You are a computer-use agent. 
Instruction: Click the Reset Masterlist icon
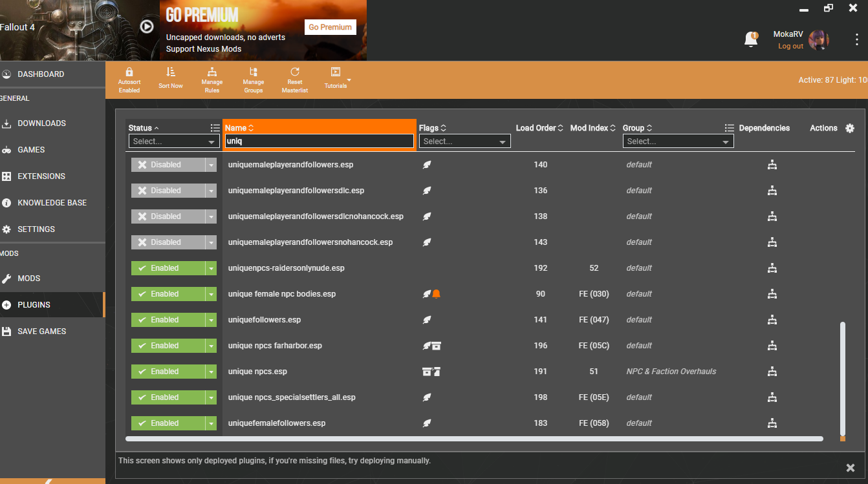pos(295,72)
